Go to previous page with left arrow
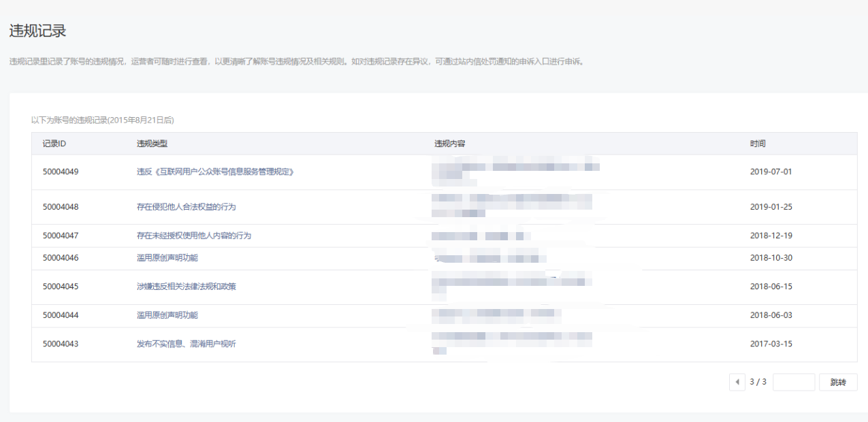The height and width of the screenshot is (422, 868). pos(737,382)
